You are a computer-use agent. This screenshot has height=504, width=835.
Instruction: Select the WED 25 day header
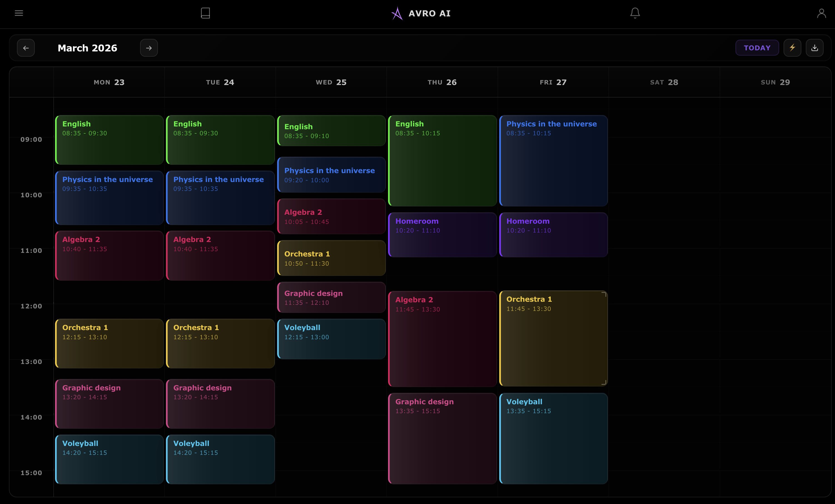[x=331, y=82]
